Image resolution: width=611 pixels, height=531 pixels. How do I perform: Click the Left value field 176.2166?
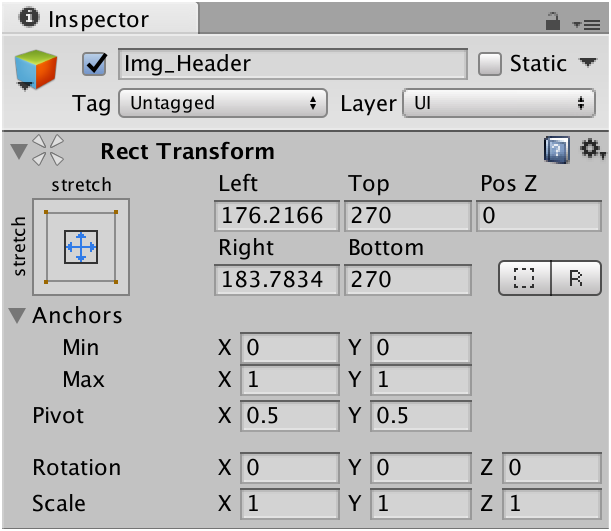[x=277, y=216]
